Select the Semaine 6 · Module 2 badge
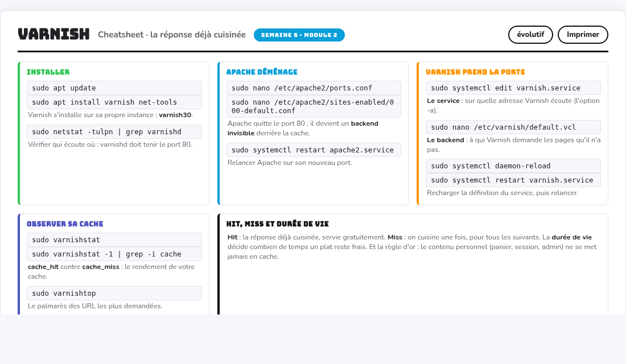626x364 pixels. [299, 35]
